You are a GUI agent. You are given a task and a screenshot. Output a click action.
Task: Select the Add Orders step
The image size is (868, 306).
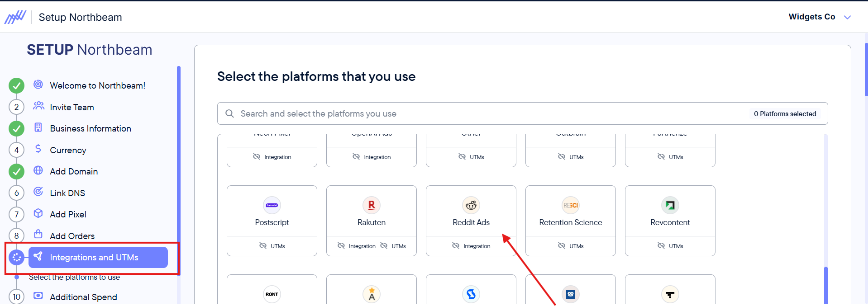72,236
